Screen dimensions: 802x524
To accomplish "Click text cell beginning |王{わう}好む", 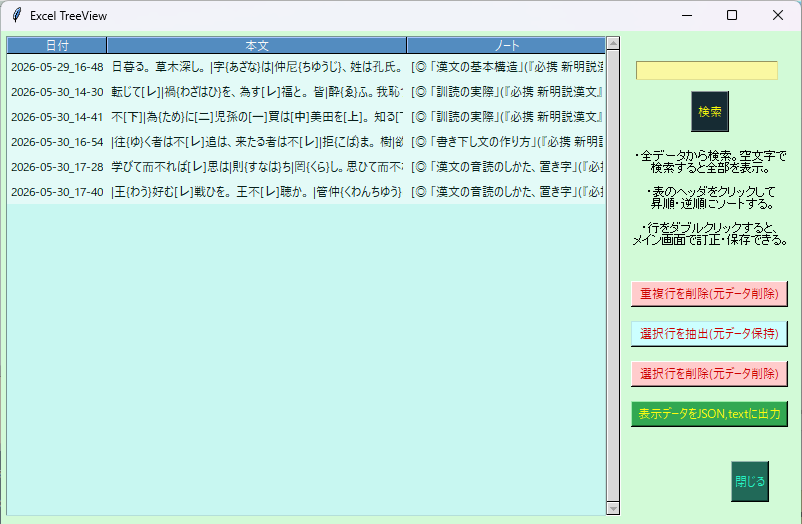I will tap(257, 192).
